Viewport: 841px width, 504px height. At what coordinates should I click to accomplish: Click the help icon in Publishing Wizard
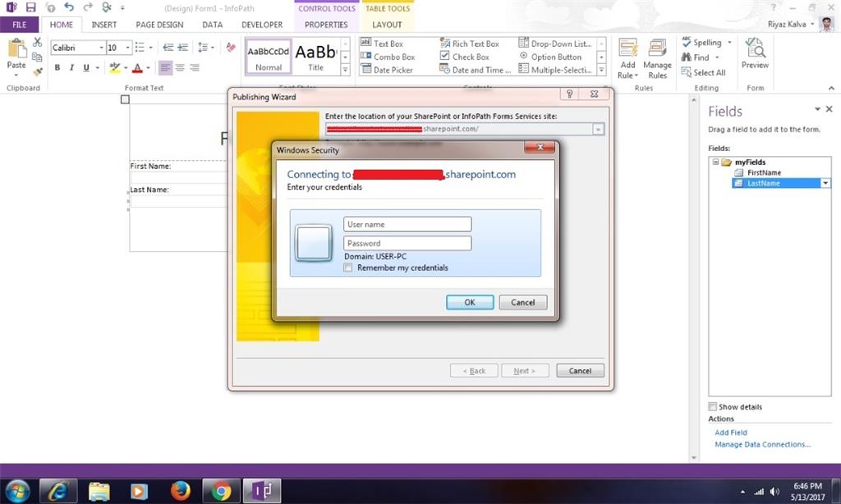pos(570,94)
